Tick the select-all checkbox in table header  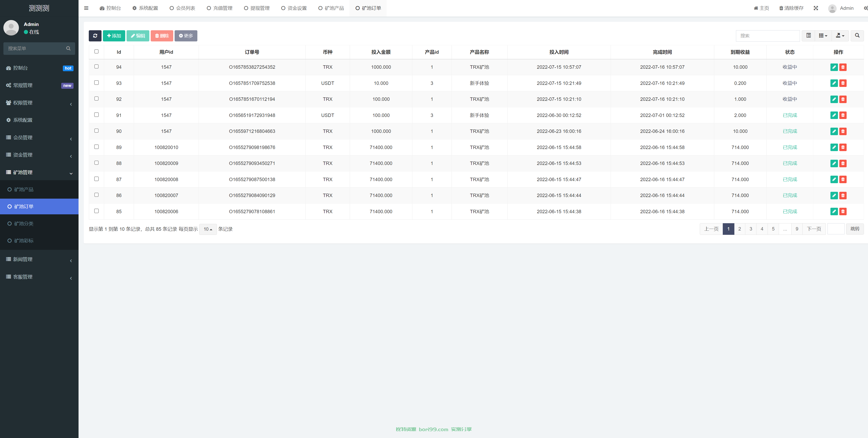(96, 52)
